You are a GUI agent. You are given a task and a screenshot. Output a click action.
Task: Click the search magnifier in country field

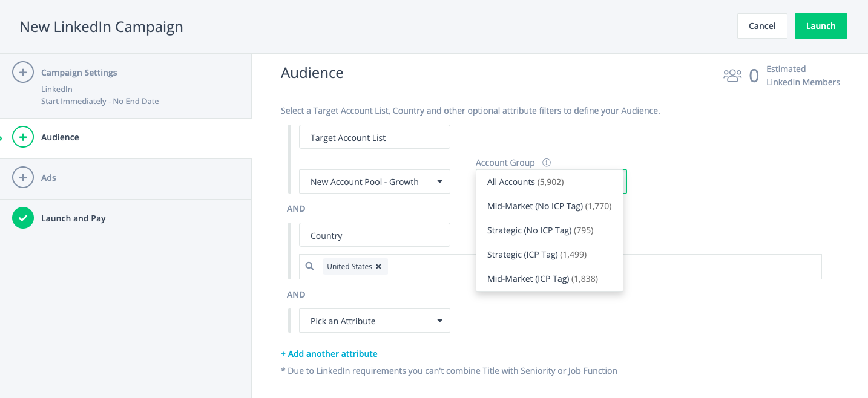[310, 266]
